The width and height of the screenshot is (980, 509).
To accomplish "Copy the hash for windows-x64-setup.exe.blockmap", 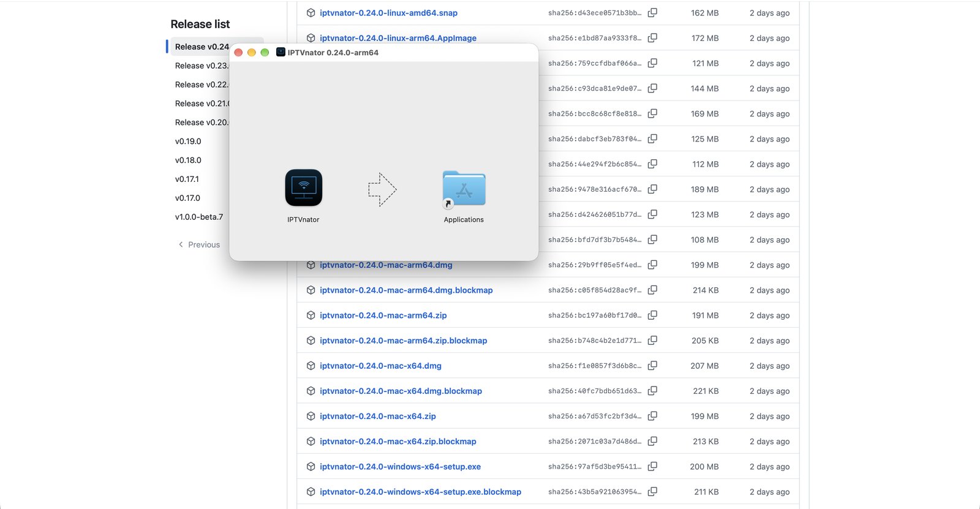I will (652, 491).
